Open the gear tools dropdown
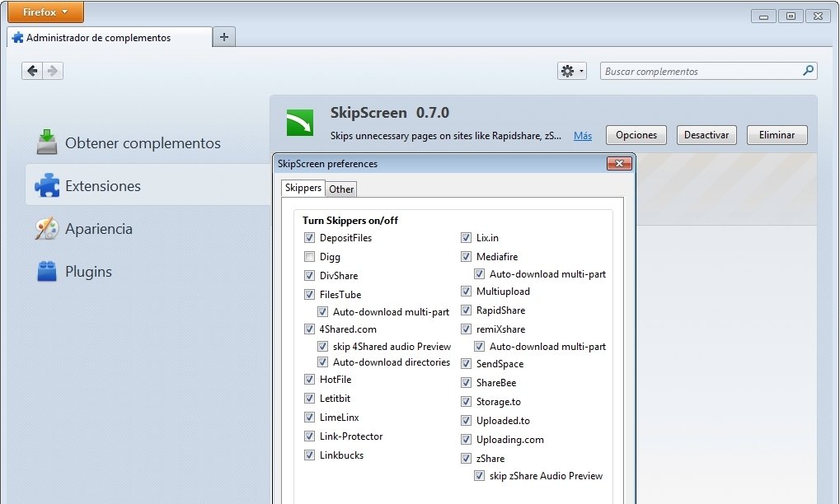This screenshot has height=504, width=840. pos(571,71)
